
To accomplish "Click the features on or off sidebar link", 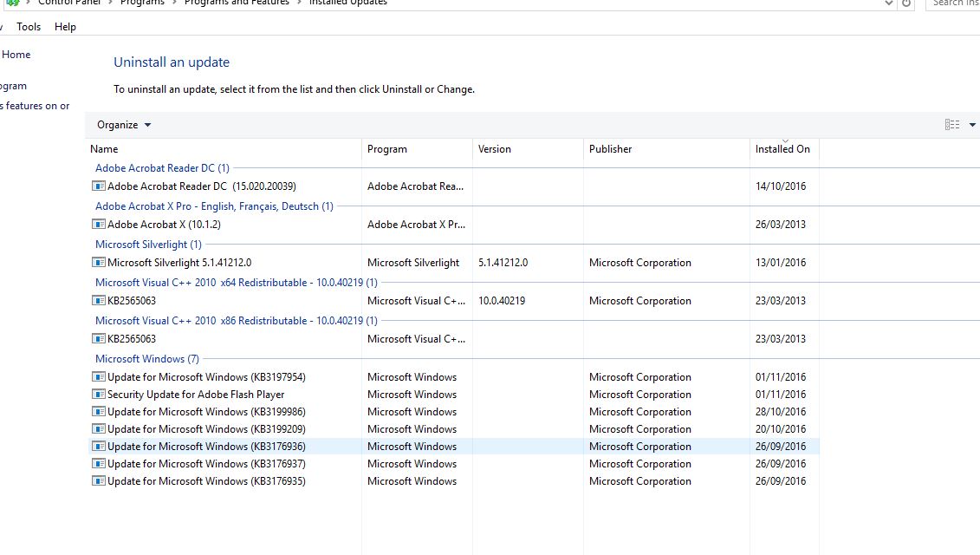I will 35,106.
